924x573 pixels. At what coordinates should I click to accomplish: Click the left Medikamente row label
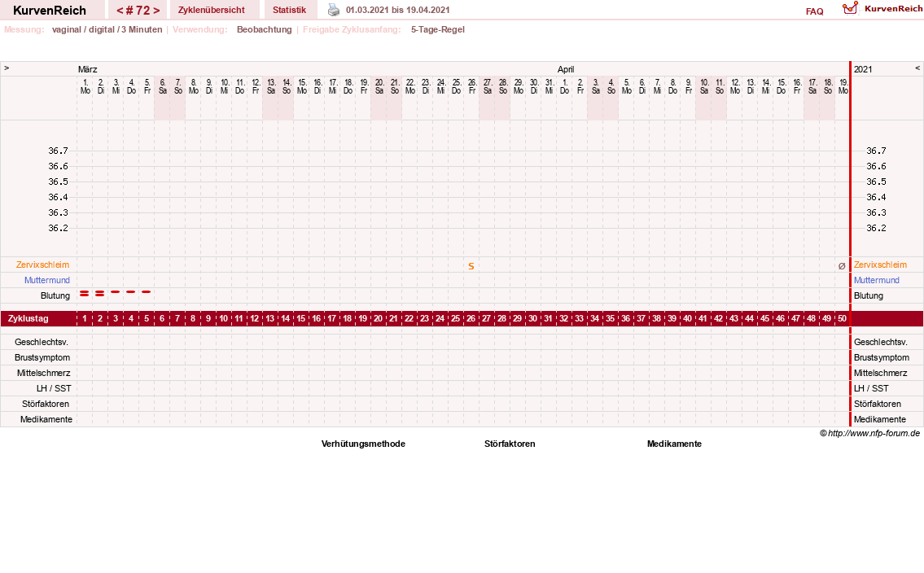[46, 419]
